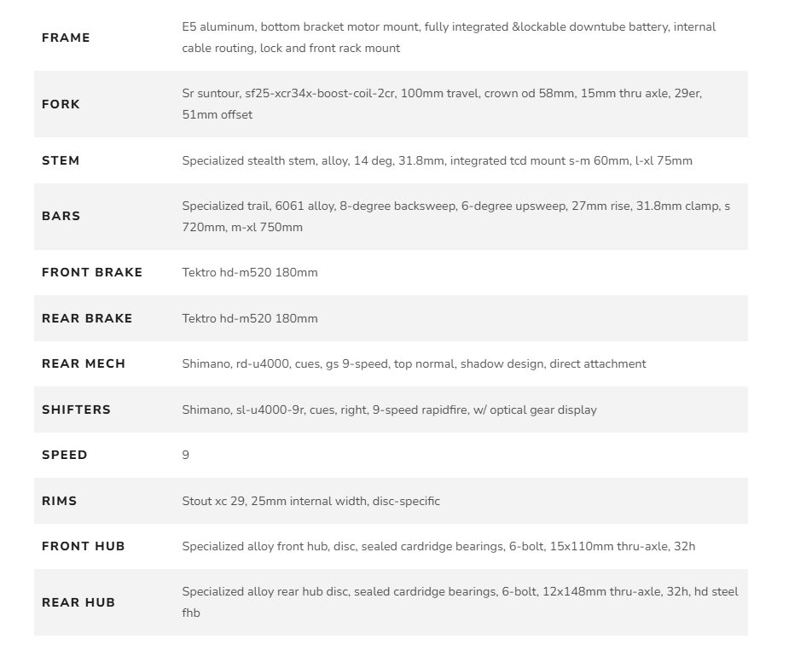This screenshot has height=645, width=812.
Task: Select the RIMS row label
Action: point(60,501)
